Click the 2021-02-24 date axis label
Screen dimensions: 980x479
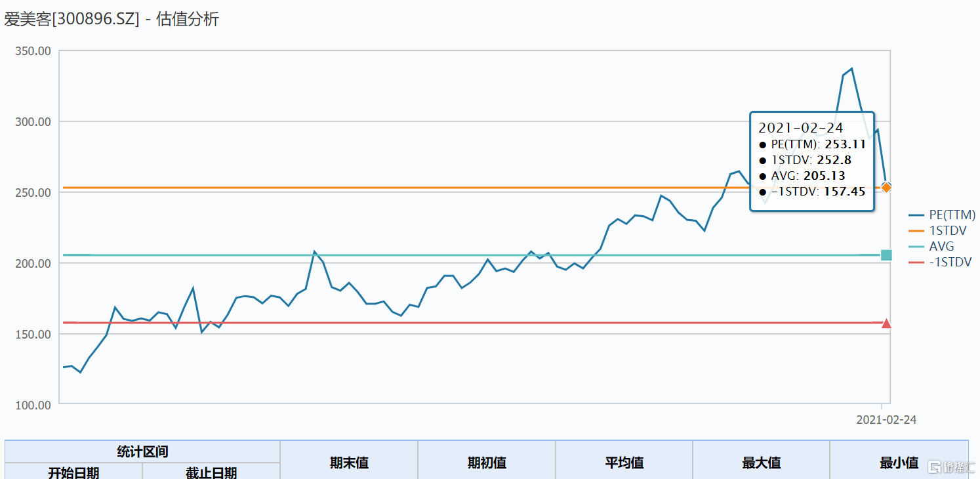(886, 420)
